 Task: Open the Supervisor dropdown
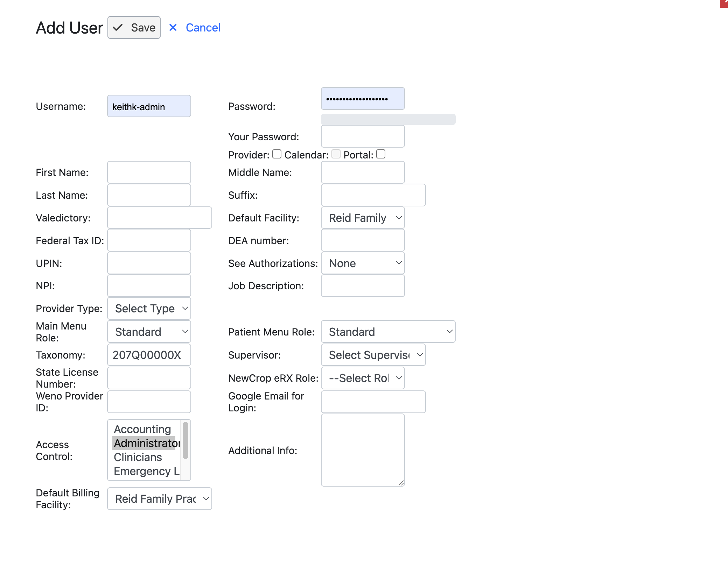tap(373, 355)
